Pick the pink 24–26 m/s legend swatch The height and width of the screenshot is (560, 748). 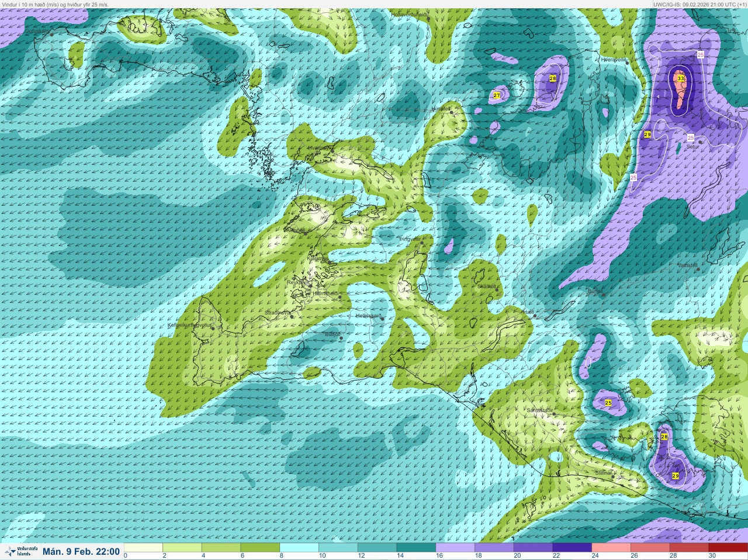pyautogui.click(x=611, y=548)
